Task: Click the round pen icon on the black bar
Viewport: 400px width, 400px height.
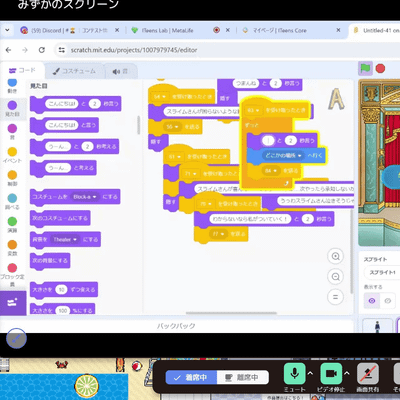Action: [x=16, y=338]
